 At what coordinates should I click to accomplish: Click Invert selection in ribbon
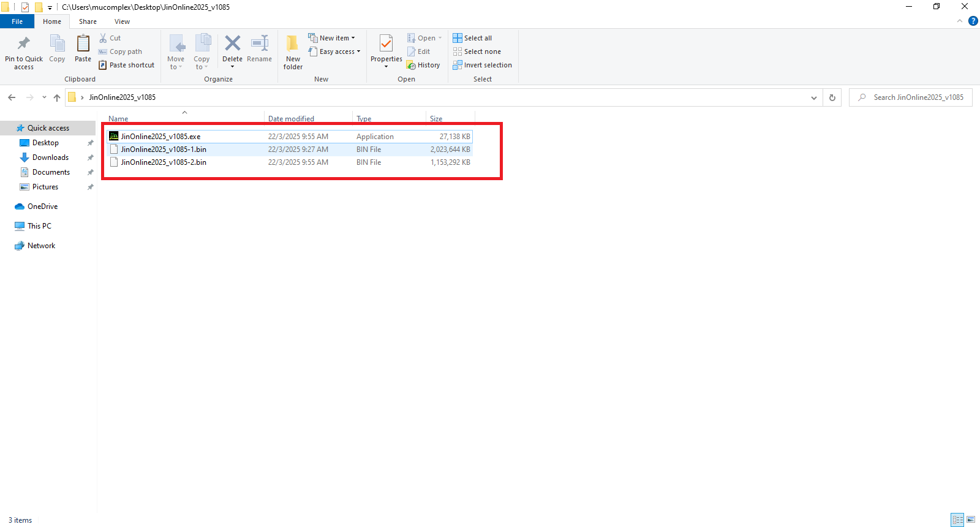(482, 65)
